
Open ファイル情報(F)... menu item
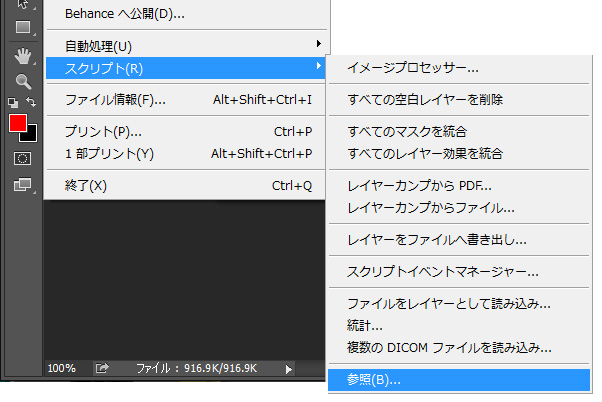click(187, 100)
